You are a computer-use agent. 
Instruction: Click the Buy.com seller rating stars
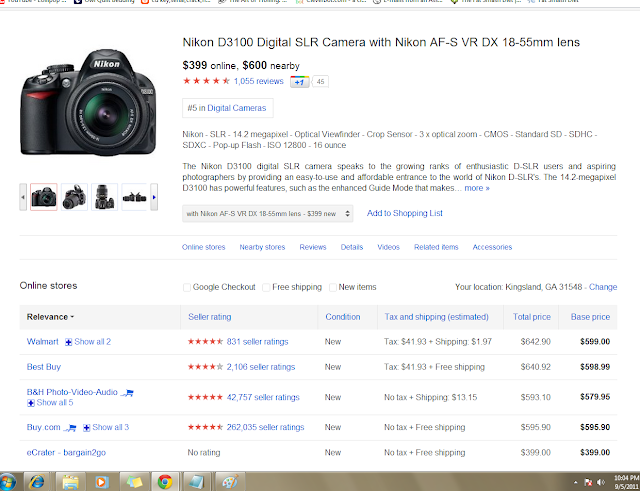pyautogui.click(x=205, y=427)
